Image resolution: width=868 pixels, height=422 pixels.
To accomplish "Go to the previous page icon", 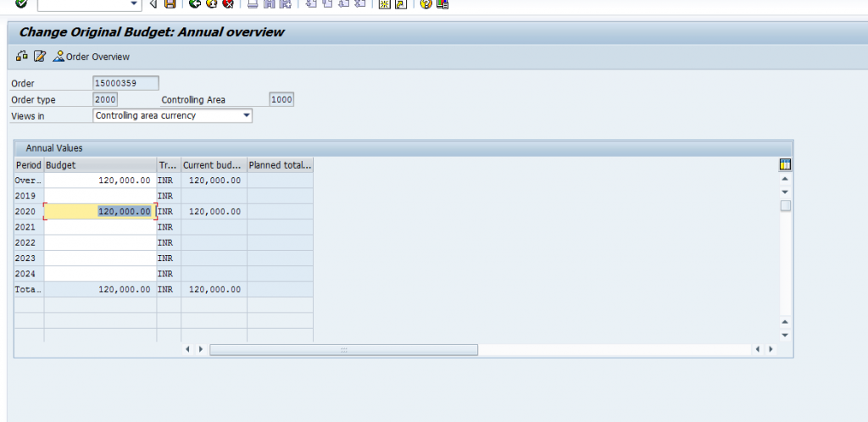I will tap(327, 3).
